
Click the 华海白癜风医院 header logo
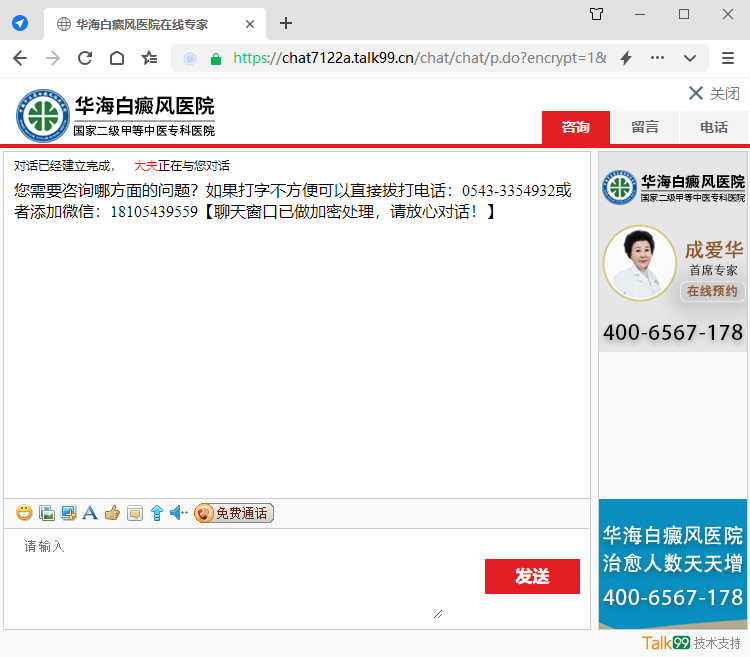pyautogui.click(x=115, y=116)
